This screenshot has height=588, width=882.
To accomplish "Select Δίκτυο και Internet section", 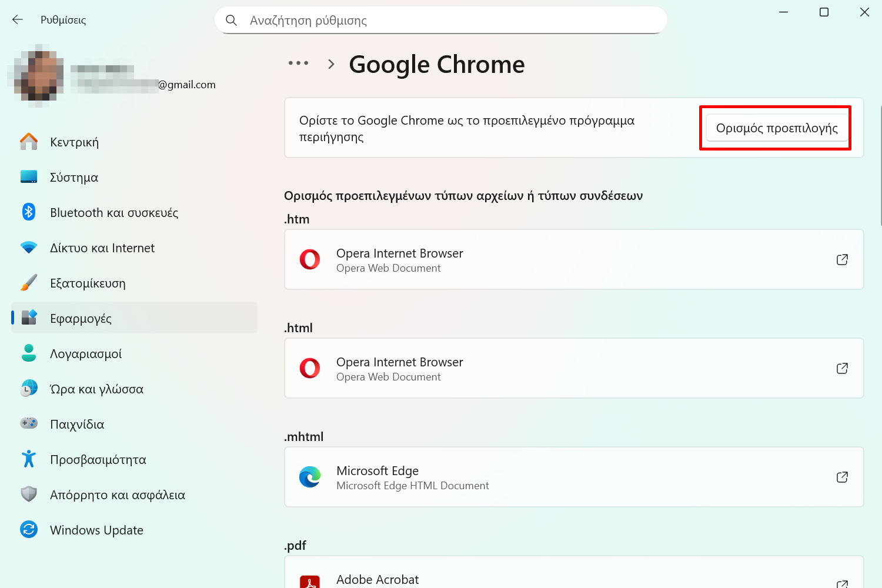I will coord(134,248).
